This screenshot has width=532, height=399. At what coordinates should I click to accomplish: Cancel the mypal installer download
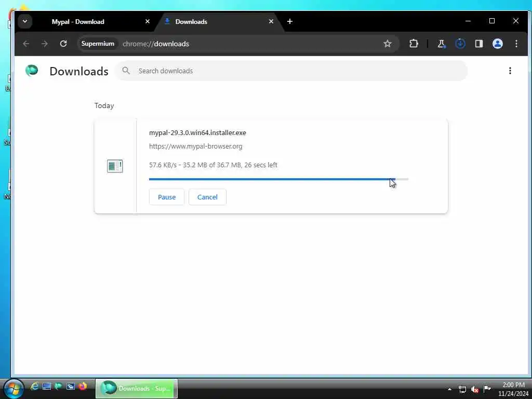207,197
